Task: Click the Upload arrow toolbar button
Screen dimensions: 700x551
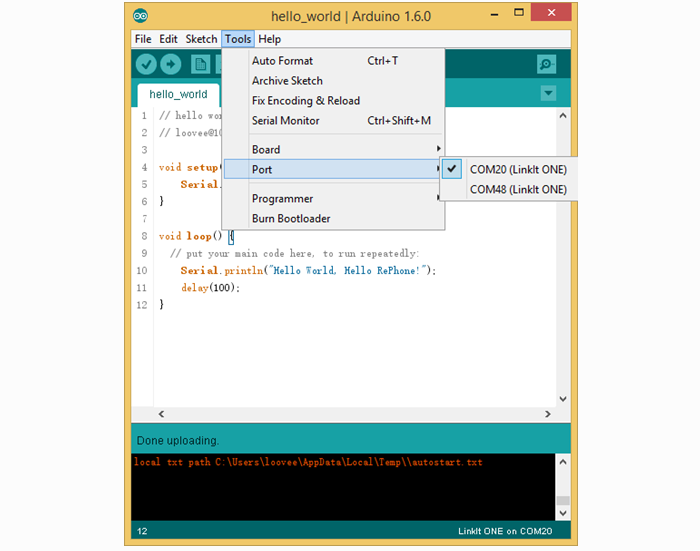Action: coord(171,64)
